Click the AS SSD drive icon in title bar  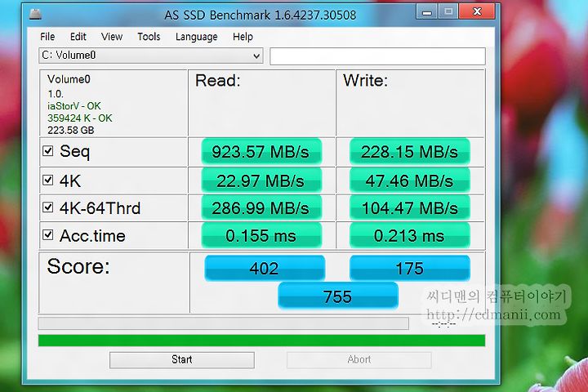pos(35,15)
